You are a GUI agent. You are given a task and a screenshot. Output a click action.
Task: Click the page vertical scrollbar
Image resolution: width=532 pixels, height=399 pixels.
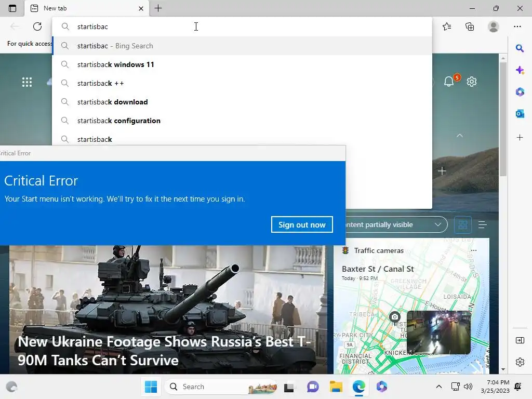click(503, 119)
